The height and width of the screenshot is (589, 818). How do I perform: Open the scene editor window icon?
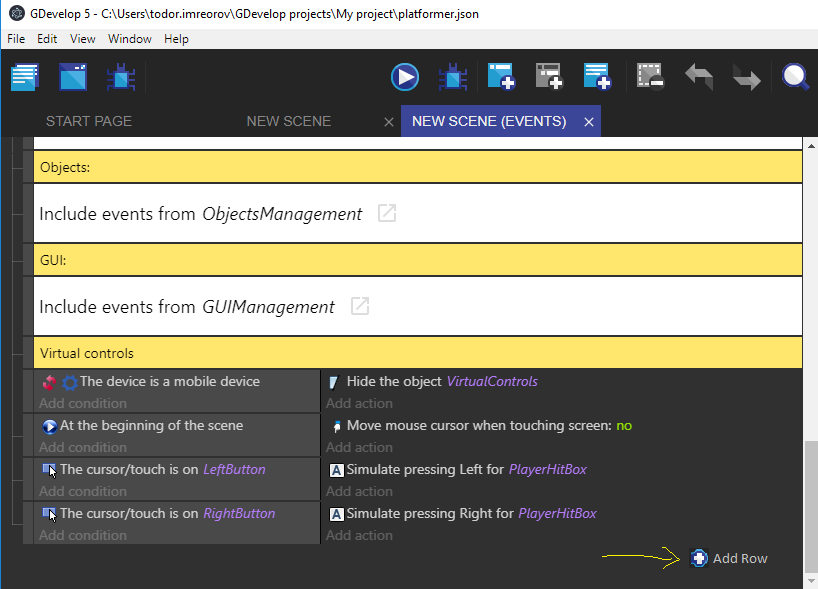click(72, 76)
